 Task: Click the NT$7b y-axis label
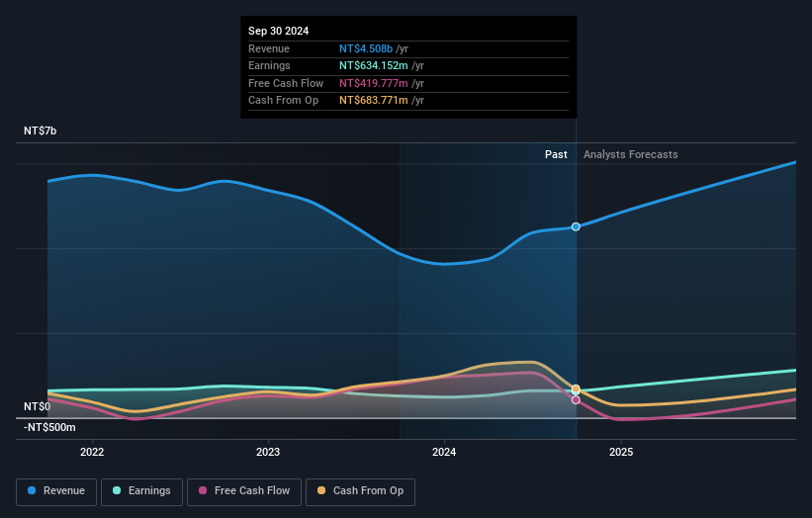click(40, 130)
